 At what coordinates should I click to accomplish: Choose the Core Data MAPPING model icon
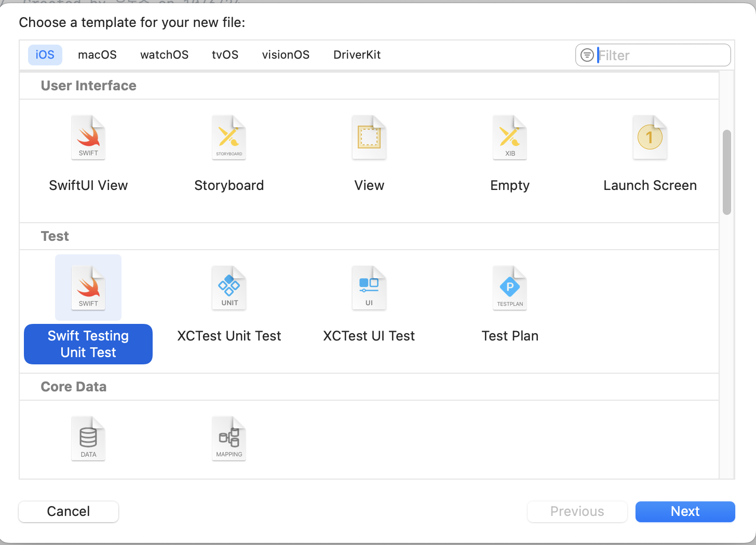(229, 439)
